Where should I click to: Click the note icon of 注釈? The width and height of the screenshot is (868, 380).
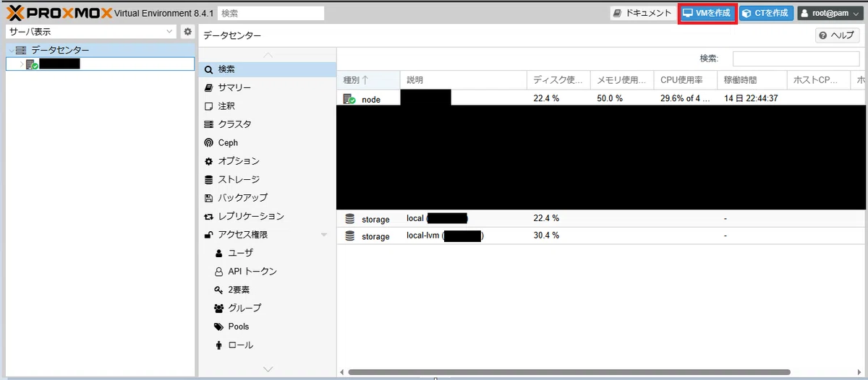[208, 106]
